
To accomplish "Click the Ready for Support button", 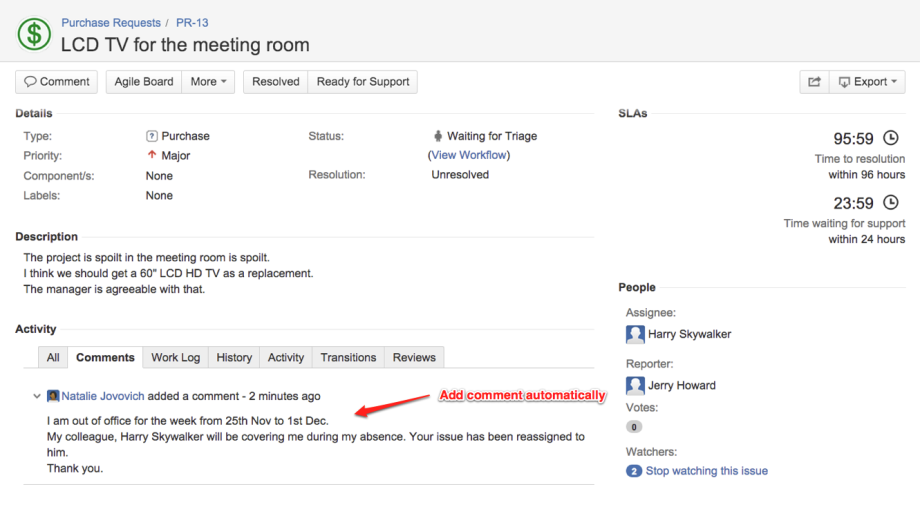I will point(363,82).
